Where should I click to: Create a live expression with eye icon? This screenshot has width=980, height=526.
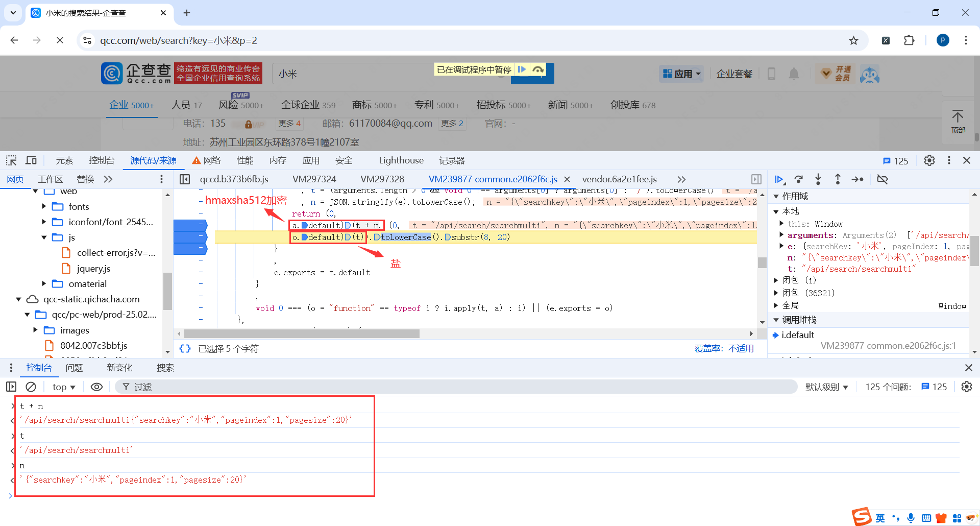(96, 387)
